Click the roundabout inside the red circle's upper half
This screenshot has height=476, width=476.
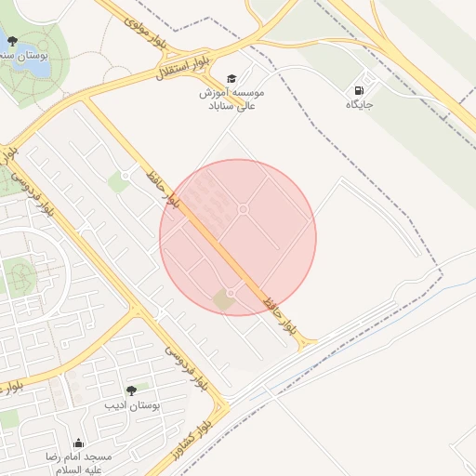pyautogui.click(x=244, y=209)
